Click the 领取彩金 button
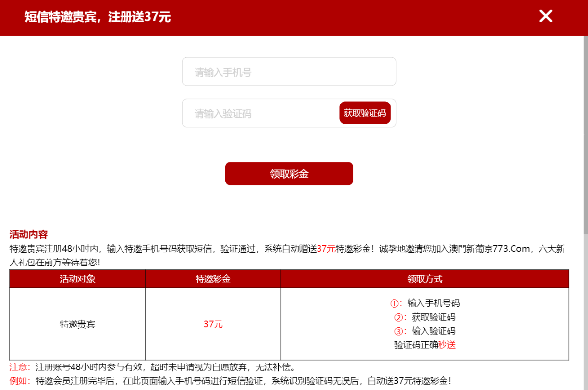The height and width of the screenshot is (390, 588). tap(289, 174)
